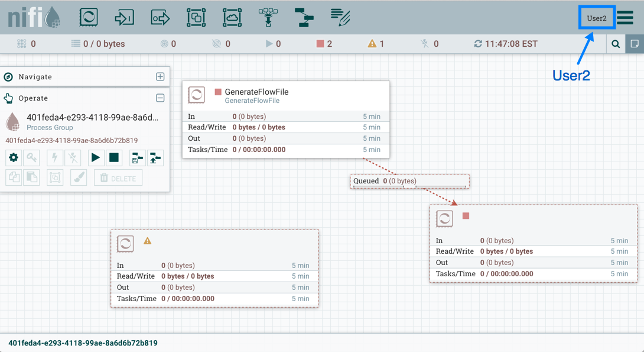Screen dimensions: 644x352
Task: Open the search magnifier in status bar
Action: (616, 44)
